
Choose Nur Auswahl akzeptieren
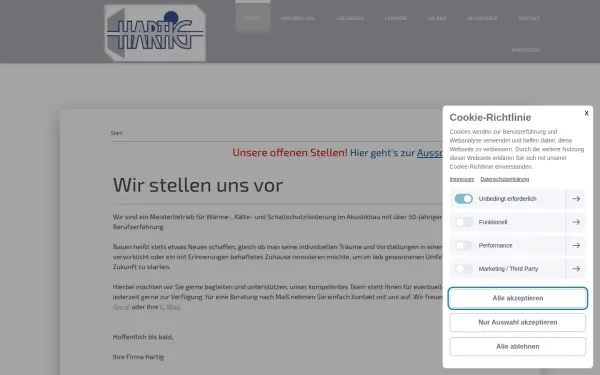(x=517, y=323)
